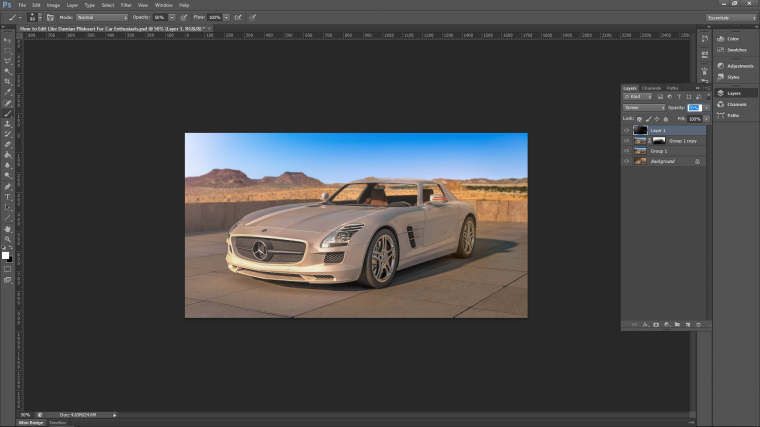Hide Layer 1 visibility eye
This screenshot has height=427, width=760.
point(626,130)
